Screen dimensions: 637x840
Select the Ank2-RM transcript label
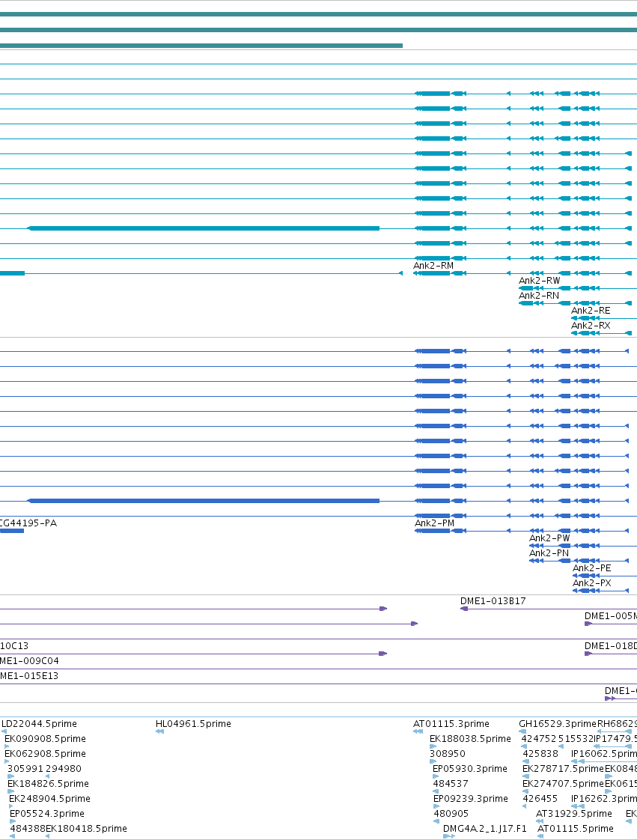coord(433,266)
